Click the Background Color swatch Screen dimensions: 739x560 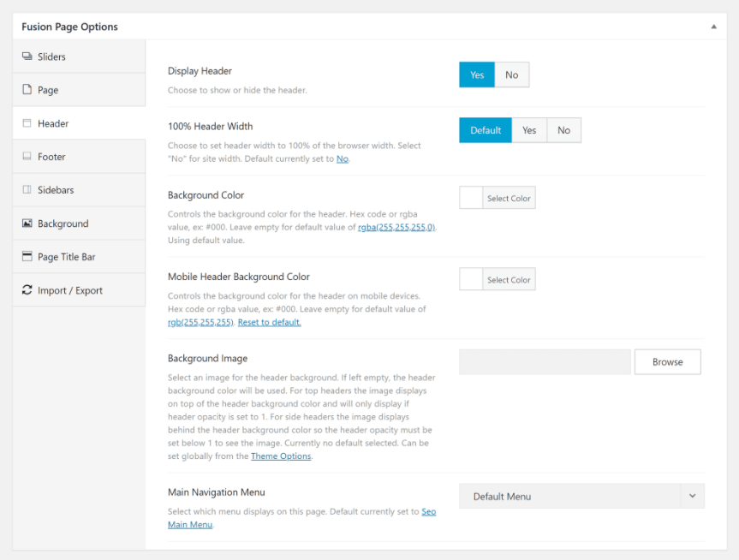click(x=471, y=198)
